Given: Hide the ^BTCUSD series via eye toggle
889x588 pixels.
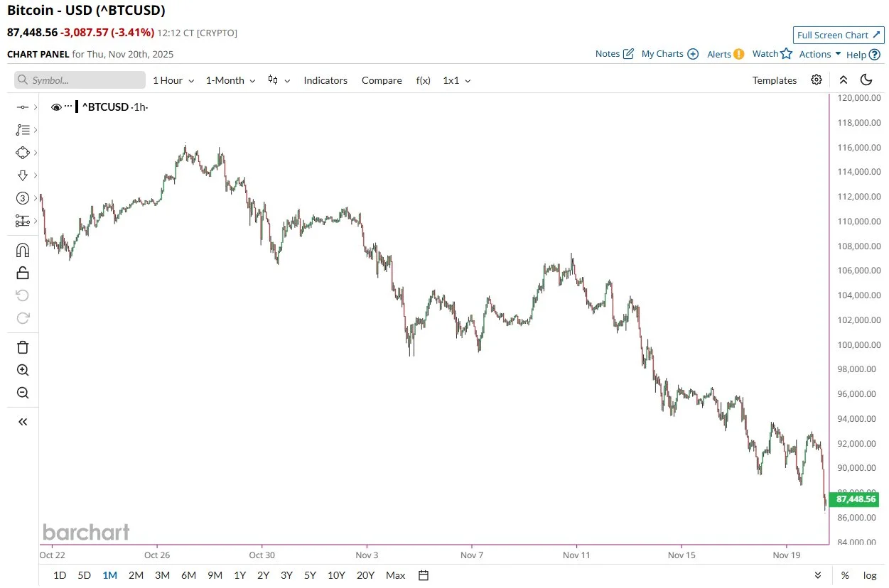Looking at the screenshot, I should [56, 107].
